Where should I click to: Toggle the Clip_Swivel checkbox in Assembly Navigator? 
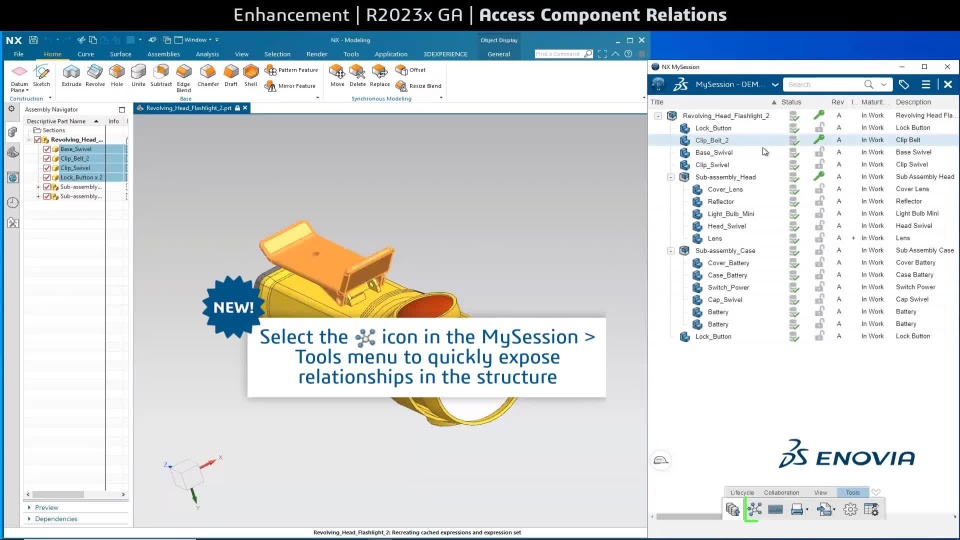point(47,168)
